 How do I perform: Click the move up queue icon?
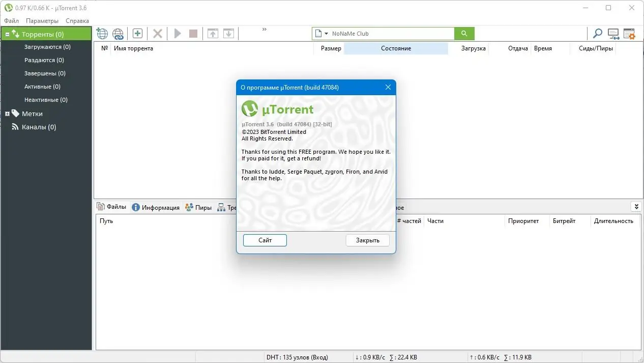point(213,34)
